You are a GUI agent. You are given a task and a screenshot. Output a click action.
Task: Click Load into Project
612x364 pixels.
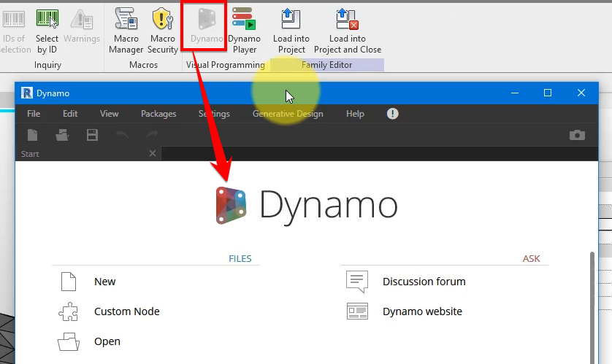[x=291, y=32]
